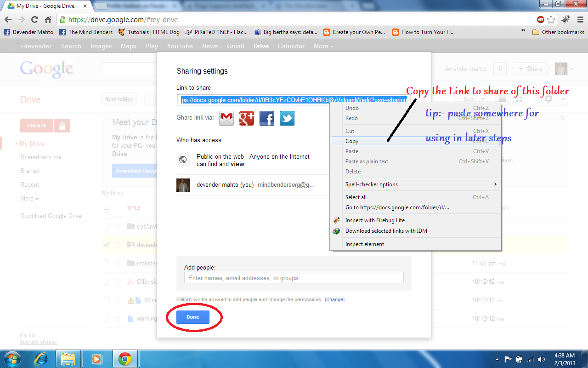Open the Windows Start menu

coord(12,359)
